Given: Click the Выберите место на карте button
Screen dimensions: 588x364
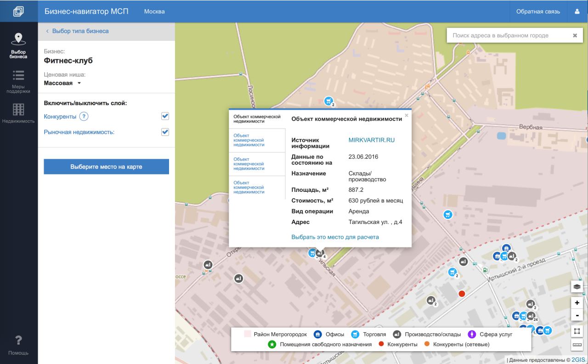Looking at the screenshot, I should (x=106, y=167).
